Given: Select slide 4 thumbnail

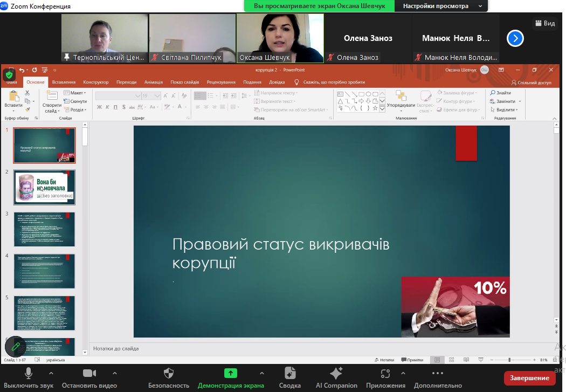Looking at the screenshot, I should tap(44, 271).
